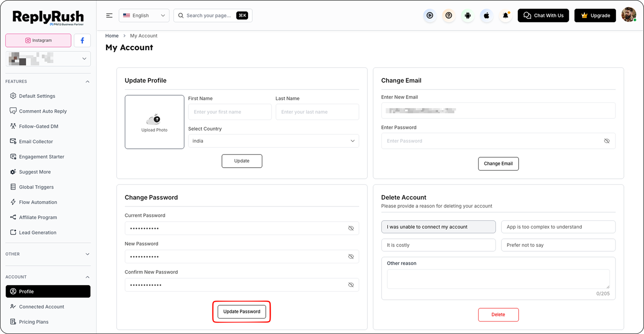Image resolution: width=644 pixels, height=334 pixels.
Task: Focus the 'Search your page' box
Action: tap(213, 15)
